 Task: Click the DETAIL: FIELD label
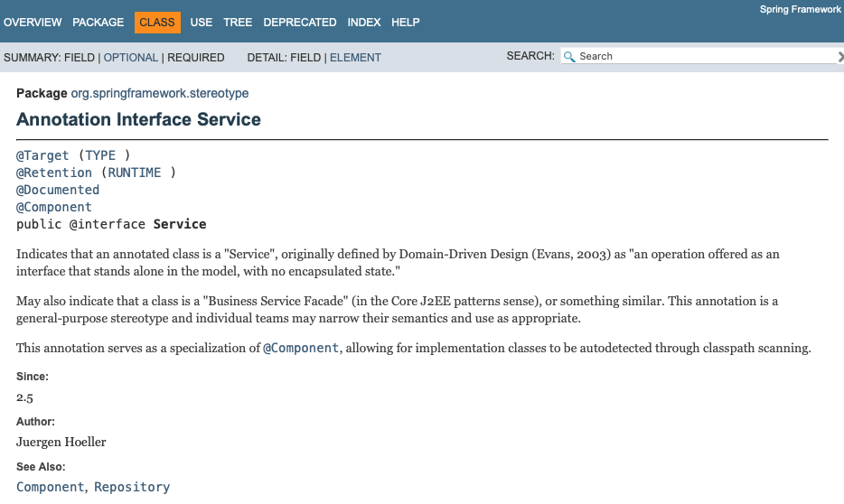(284, 58)
